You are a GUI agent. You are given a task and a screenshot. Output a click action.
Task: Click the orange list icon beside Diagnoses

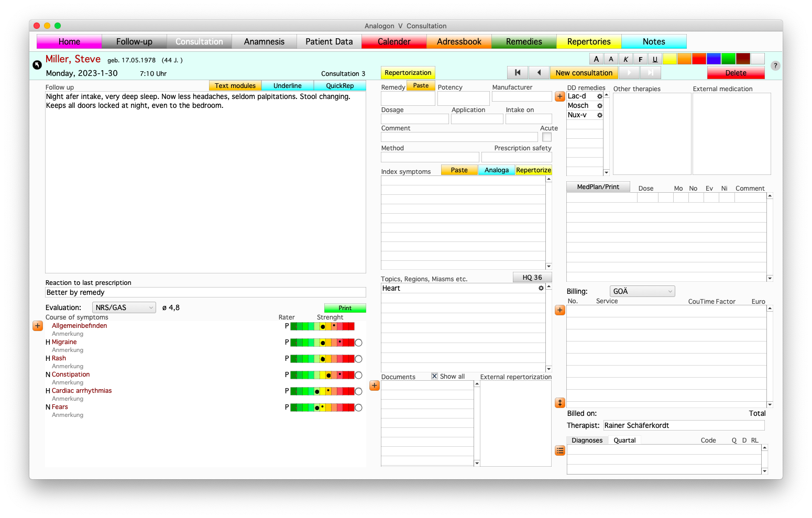[560, 450]
